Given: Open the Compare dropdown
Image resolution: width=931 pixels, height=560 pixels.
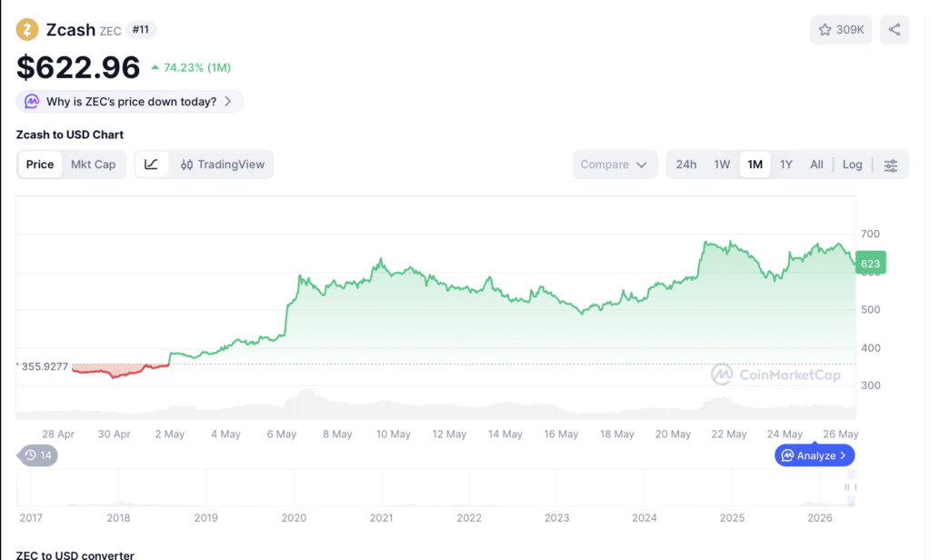Looking at the screenshot, I should pyautogui.click(x=615, y=165).
